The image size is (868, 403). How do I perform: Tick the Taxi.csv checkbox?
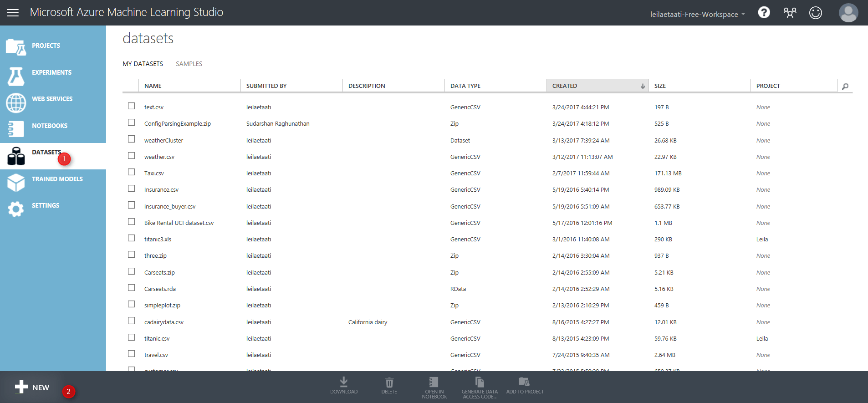[132, 172]
